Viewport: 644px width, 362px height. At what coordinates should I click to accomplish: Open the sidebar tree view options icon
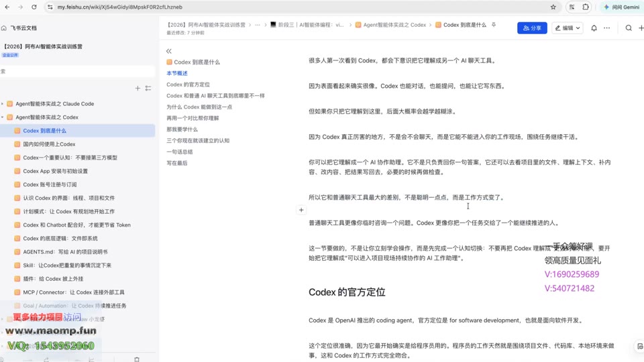pyautogui.click(x=148, y=88)
